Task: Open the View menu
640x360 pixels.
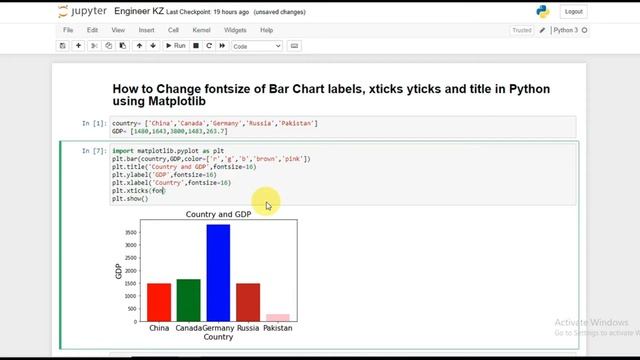Action: coord(118,30)
